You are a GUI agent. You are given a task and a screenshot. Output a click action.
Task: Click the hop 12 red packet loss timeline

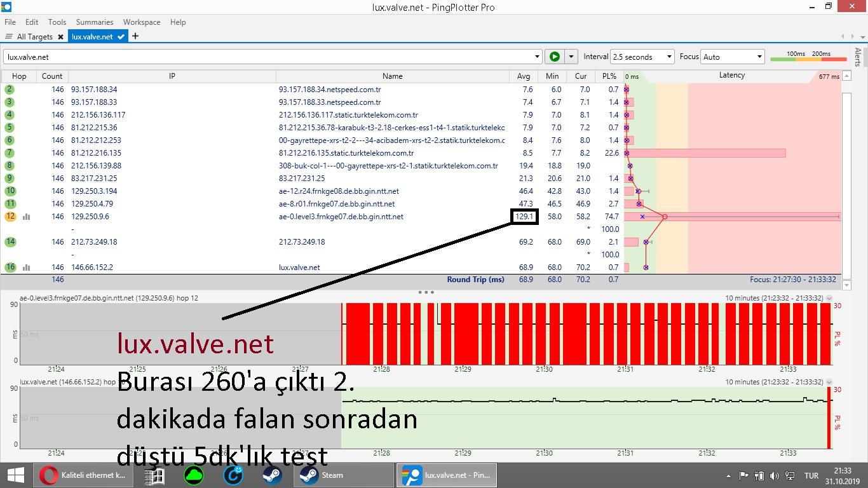coord(586,334)
